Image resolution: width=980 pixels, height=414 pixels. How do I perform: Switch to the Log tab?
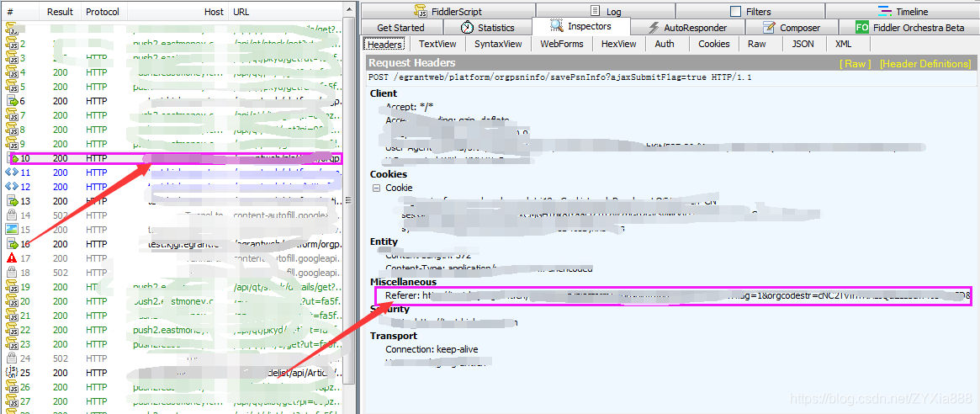[x=605, y=11]
